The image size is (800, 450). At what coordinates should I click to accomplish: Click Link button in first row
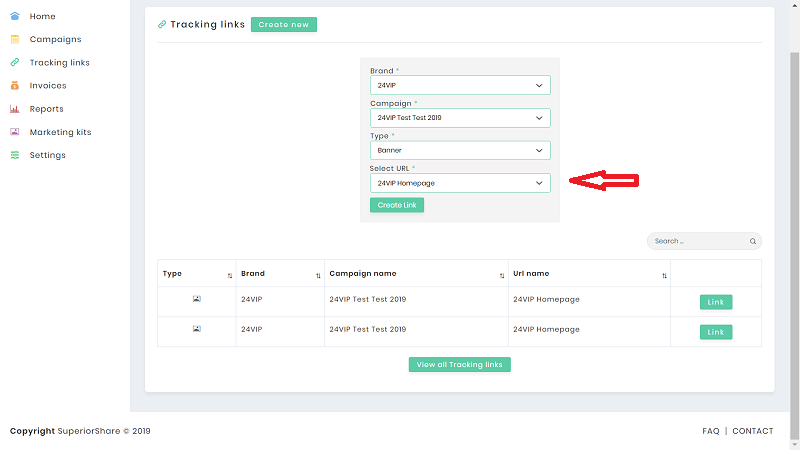point(716,302)
